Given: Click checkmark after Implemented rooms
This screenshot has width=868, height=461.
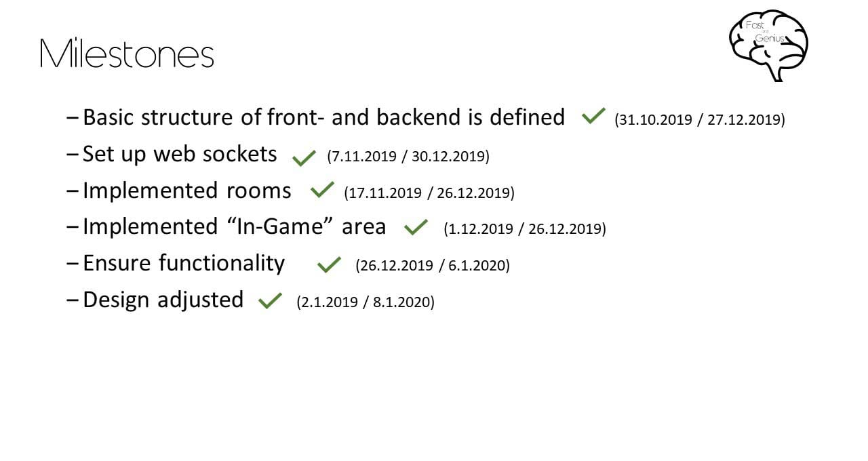Looking at the screenshot, I should click(321, 191).
